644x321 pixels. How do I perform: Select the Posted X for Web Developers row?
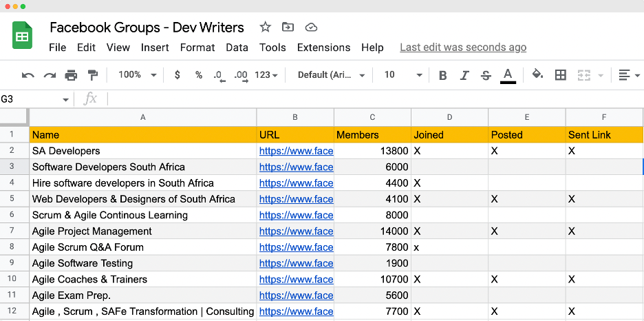coord(527,199)
